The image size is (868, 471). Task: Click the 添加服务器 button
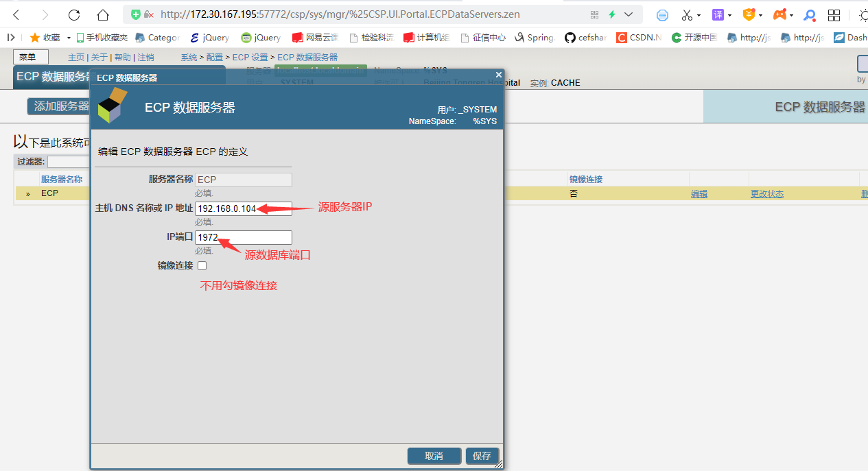[x=60, y=106]
